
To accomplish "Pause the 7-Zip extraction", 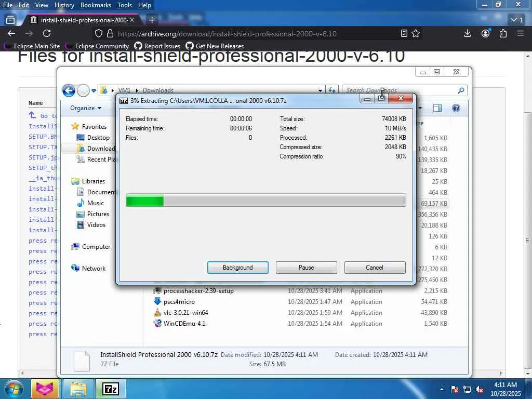I will coord(306,268).
